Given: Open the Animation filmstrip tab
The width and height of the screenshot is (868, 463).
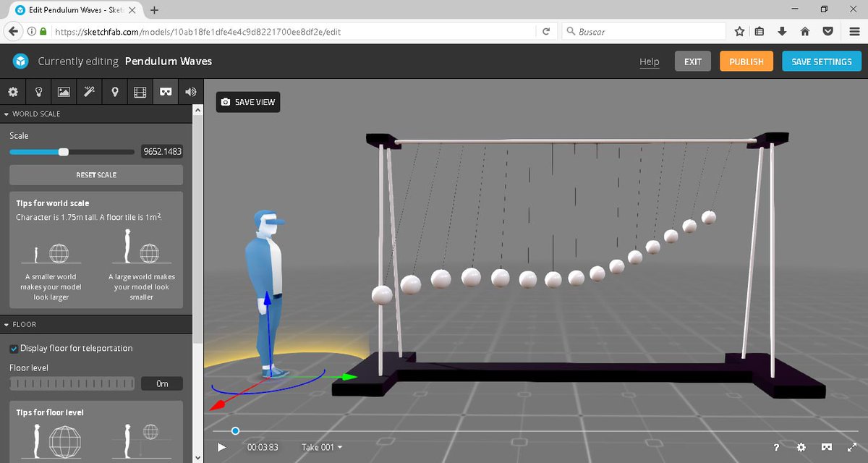Looking at the screenshot, I should click(x=140, y=92).
